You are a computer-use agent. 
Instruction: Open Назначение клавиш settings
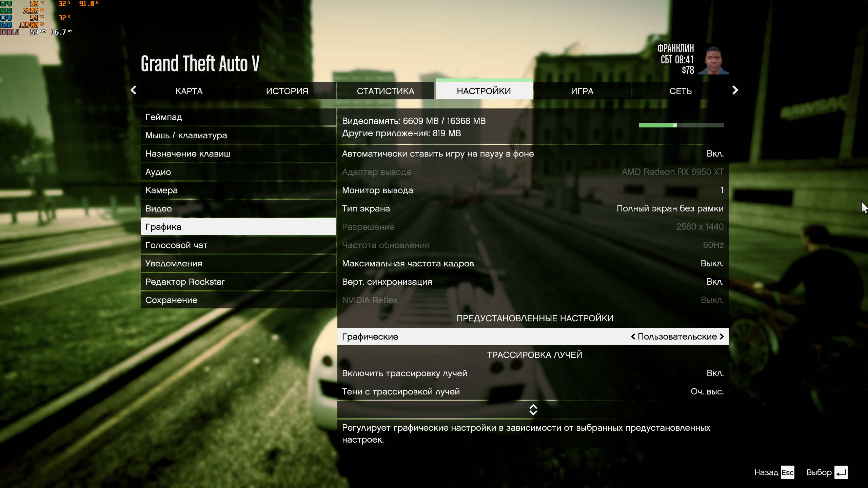[x=238, y=154]
